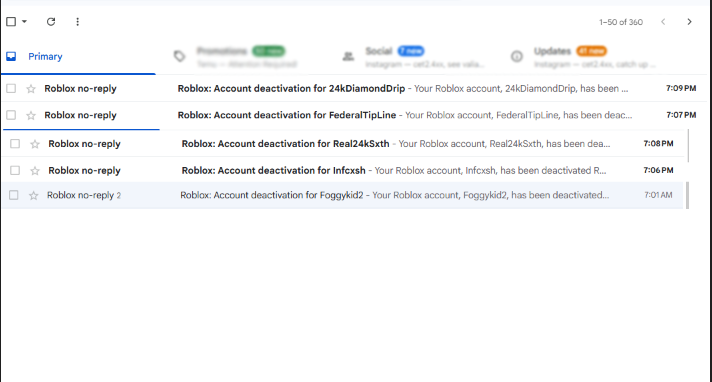This screenshot has height=382, width=712.
Task: Click sender Roblox no-reply on Real24kSxth row
Action: 84,144
